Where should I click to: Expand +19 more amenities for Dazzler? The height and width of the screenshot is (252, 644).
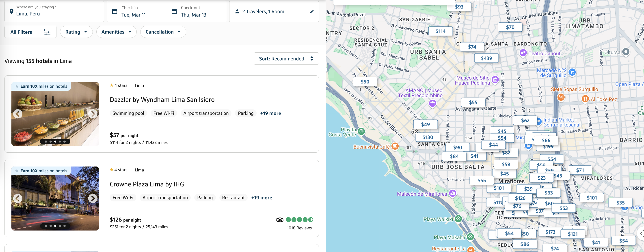270,113
